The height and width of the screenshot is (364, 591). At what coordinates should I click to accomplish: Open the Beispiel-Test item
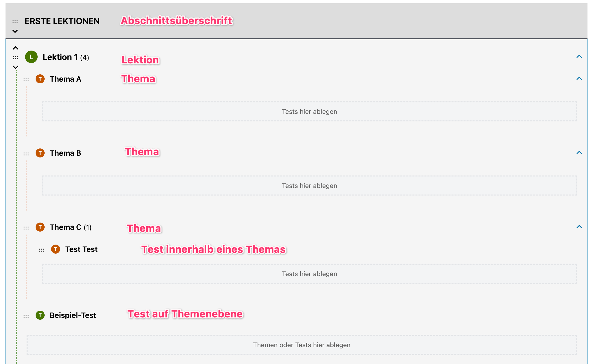73,315
